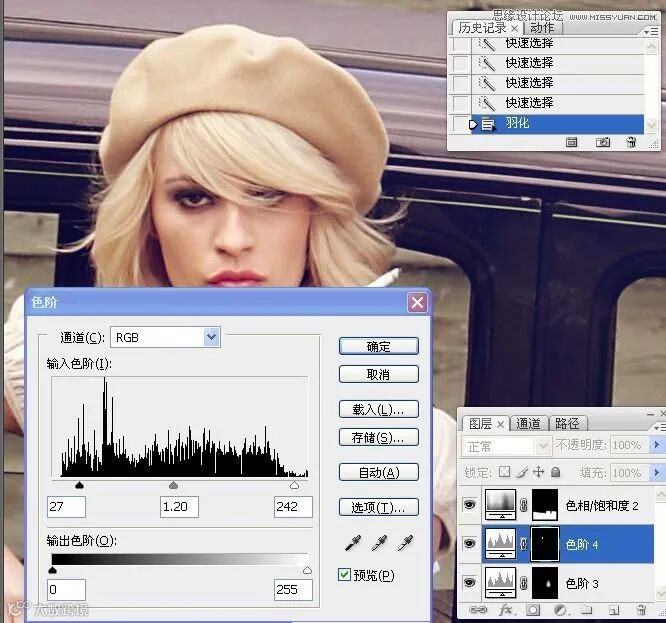Open the Layers panel options menu

(x=659, y=427)
